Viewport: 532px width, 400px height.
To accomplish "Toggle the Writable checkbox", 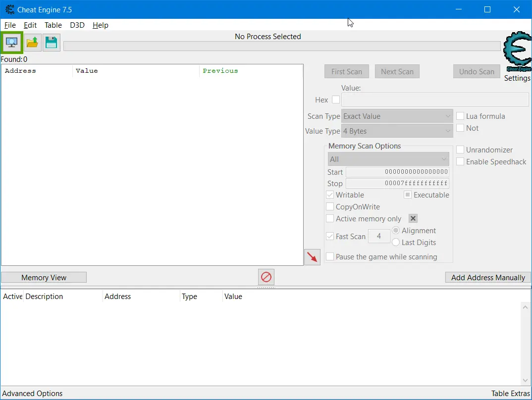I will coord(330,195).
